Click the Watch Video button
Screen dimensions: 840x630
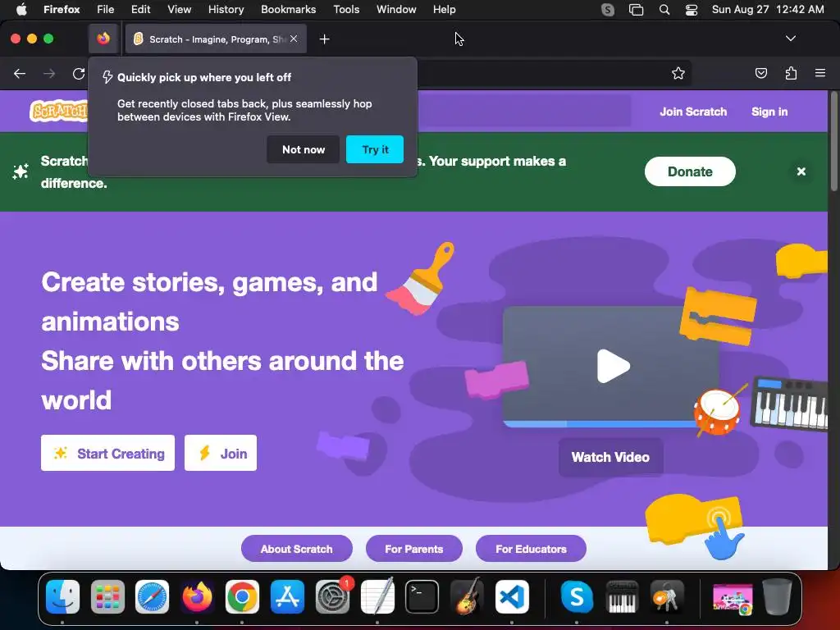pyautogui.click(x=610, y=457)
